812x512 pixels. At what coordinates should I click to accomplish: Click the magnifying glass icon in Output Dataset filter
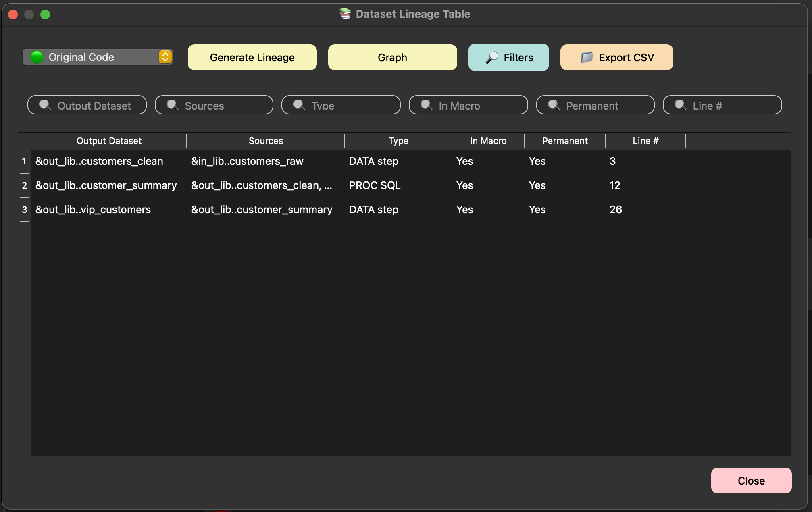pos(45,106)
